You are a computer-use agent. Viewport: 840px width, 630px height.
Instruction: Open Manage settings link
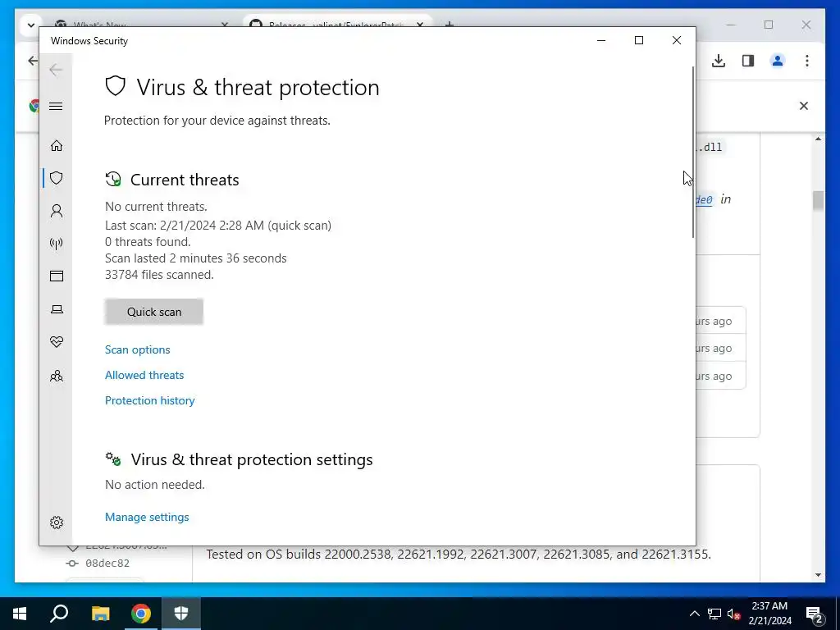pos(147,517)
